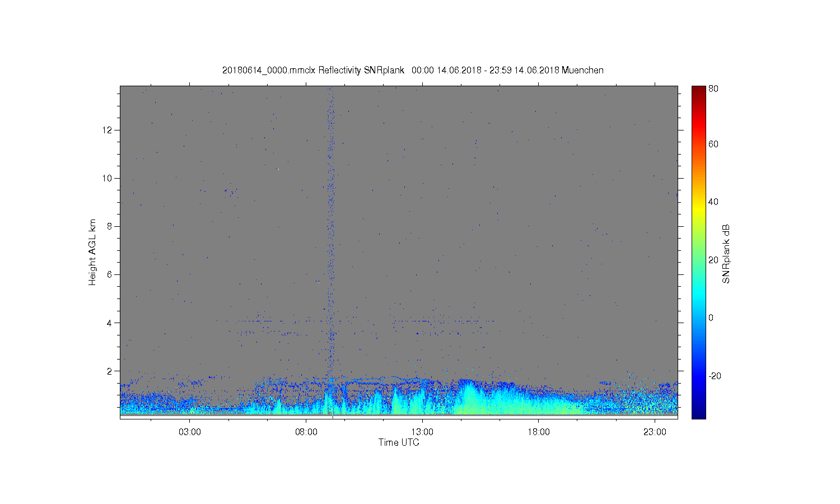Click the 08:00 time tick label
Image resolution: width=840 pixels, height=504 pixels.
tap(306, 432)
